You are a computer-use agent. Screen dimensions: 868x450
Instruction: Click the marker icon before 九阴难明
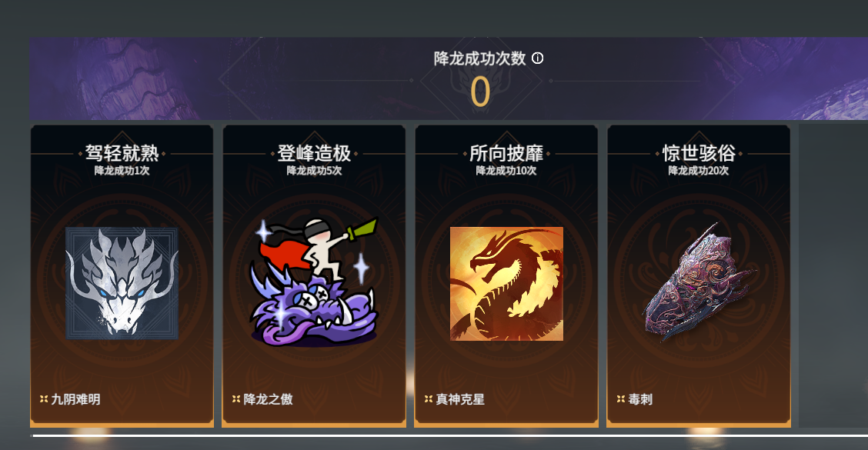pos(44,398)
